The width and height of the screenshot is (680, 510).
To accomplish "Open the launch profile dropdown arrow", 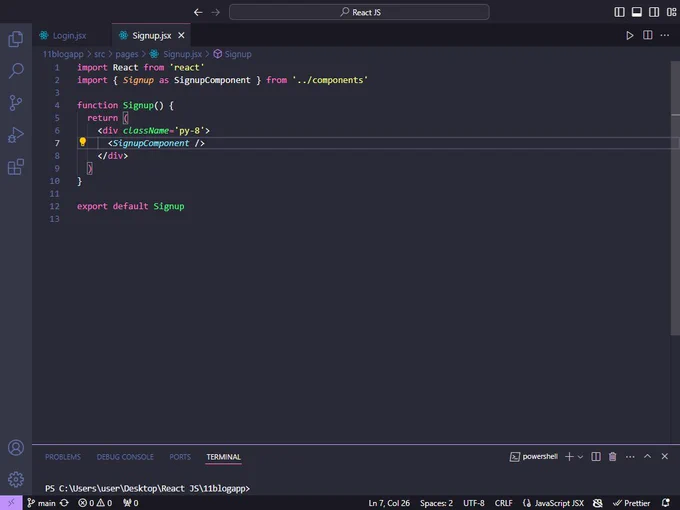I will [x=580, y=457].
